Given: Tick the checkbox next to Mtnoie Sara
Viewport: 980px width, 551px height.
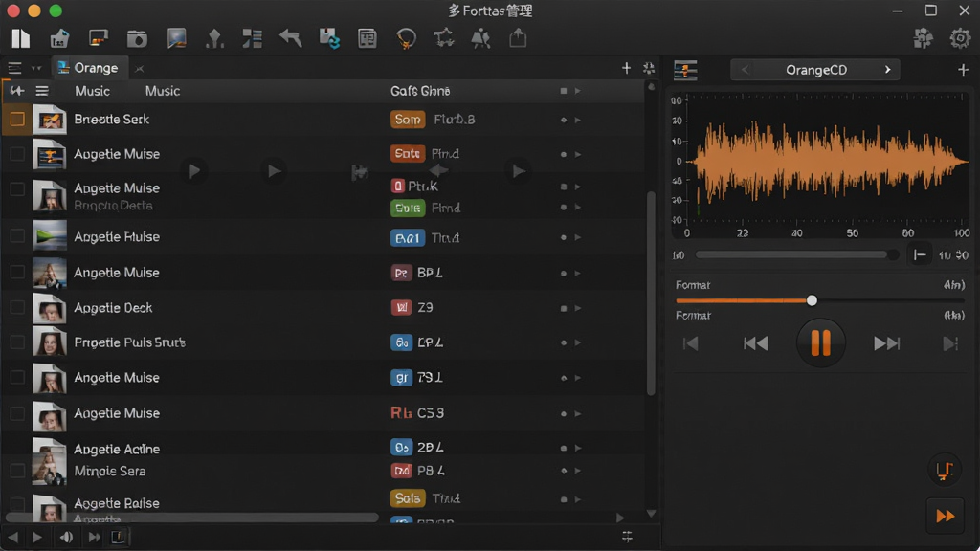Looking at the screenshot, I should (17, 471).
